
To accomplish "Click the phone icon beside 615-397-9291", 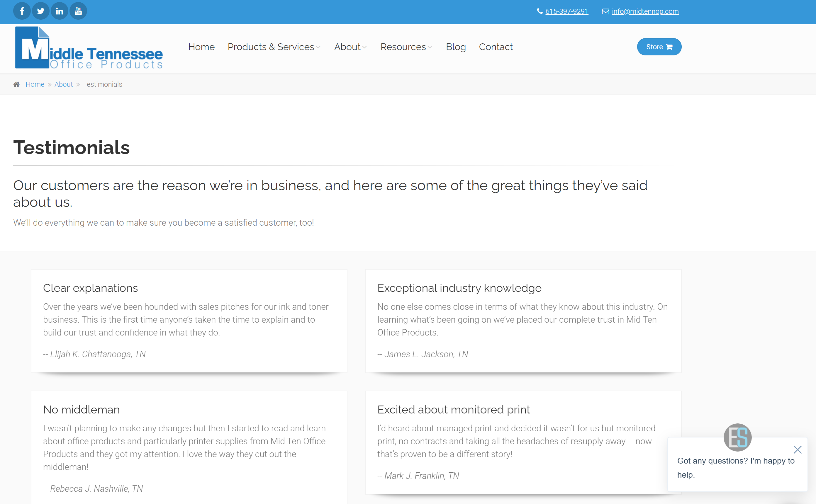I will tap(540, 11).
